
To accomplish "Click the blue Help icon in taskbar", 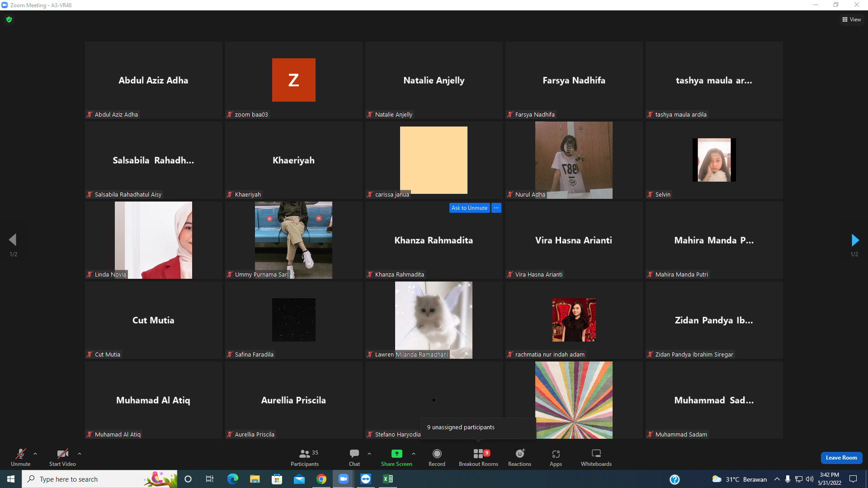I will coord(675,479).
